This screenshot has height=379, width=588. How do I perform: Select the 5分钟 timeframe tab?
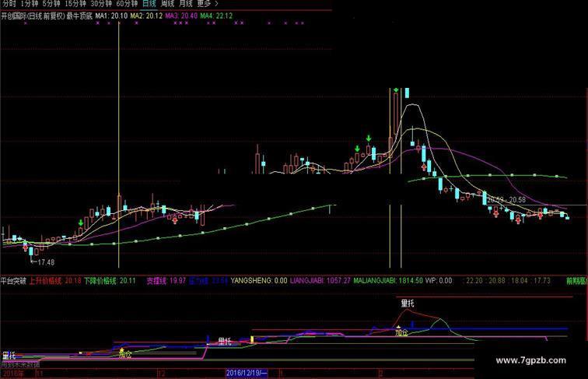[x=51, y=4]
